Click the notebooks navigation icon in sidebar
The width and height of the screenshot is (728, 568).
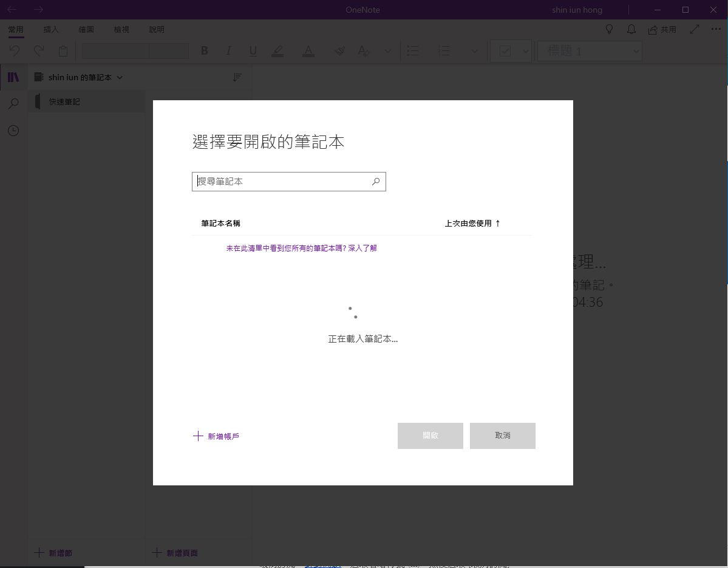pos(13,77)
